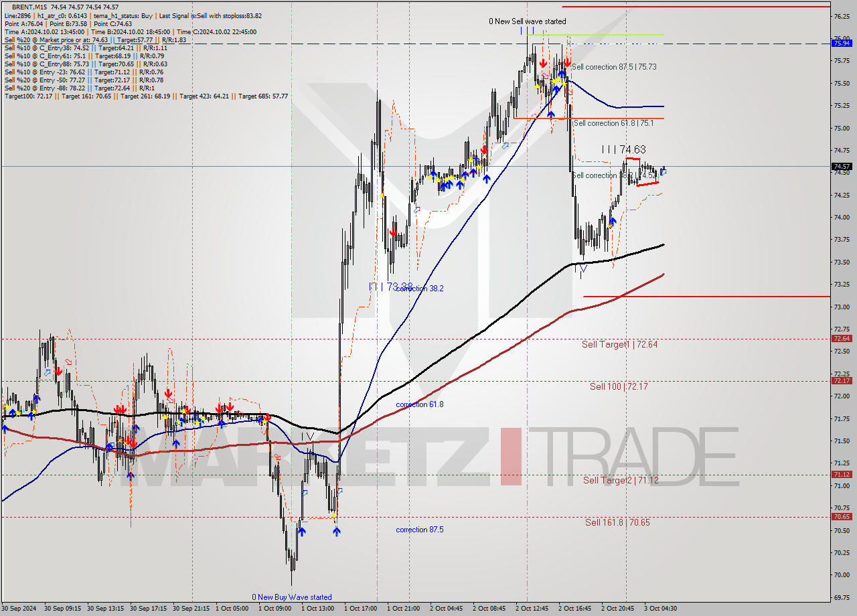Click the 'Sell Target2 | 71.12' label
This screenshot has height=616, width=857.
click(x=621, y=480)
